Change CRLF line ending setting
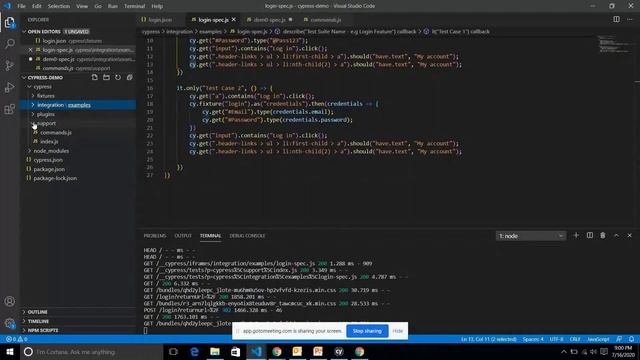Image resolution: width=640 pixels, height=360 pixels. point(575,339)
